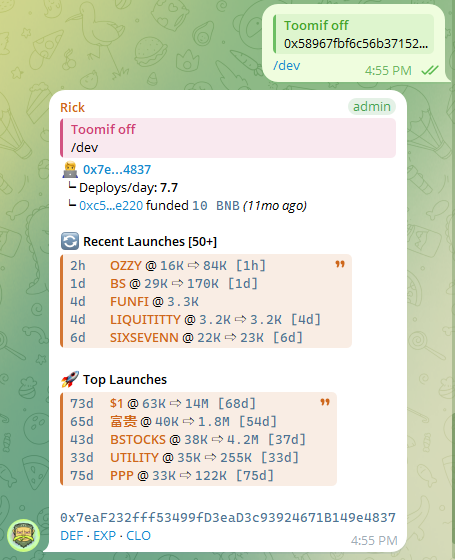Click the Top Launches rocket emoji
Viewport: 455px width, 560px height.
tap(70, 379)
